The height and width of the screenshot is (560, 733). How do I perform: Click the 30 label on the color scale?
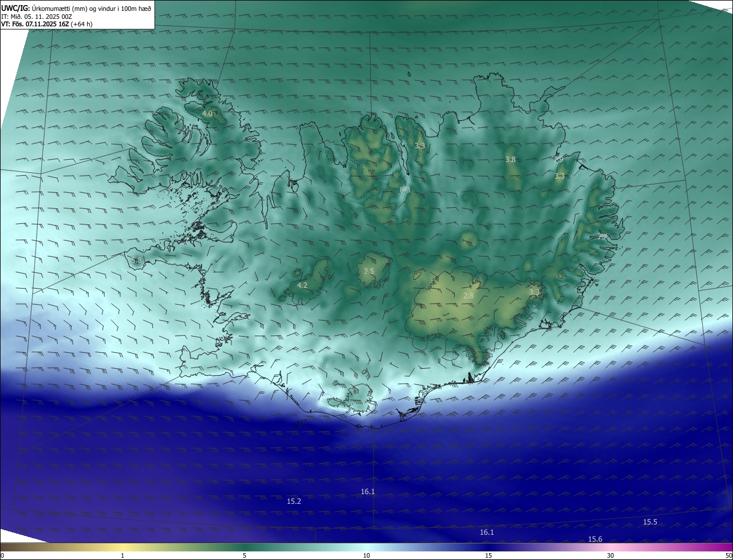tap(610, 555)
